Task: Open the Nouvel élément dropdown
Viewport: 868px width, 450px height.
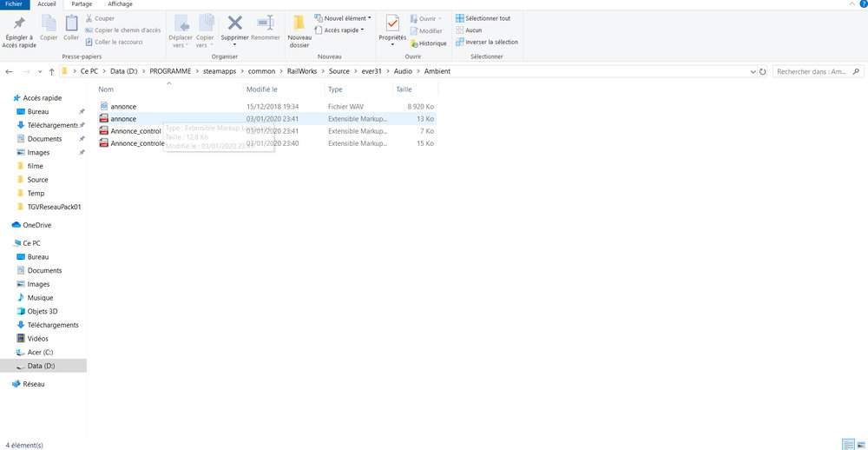Action: (343, 18)
